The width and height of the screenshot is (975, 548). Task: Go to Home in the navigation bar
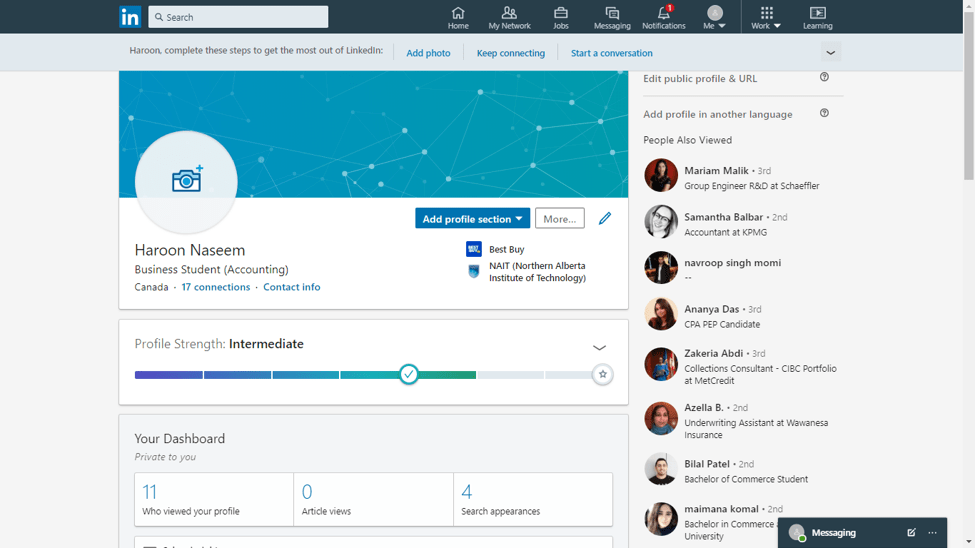(458, 17)
